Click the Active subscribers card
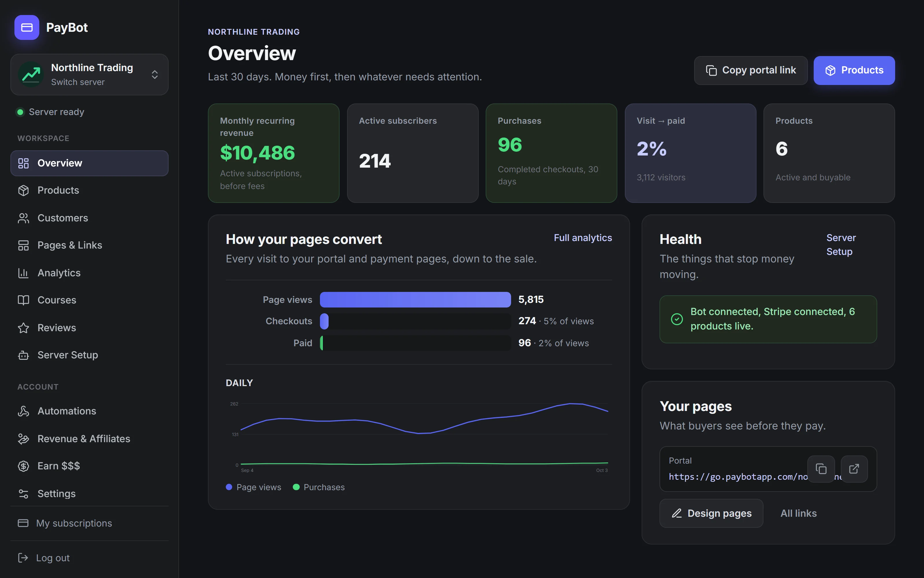The height and width of the screenshot is (578, 924). pyautogui.click(x=412, y=153)
